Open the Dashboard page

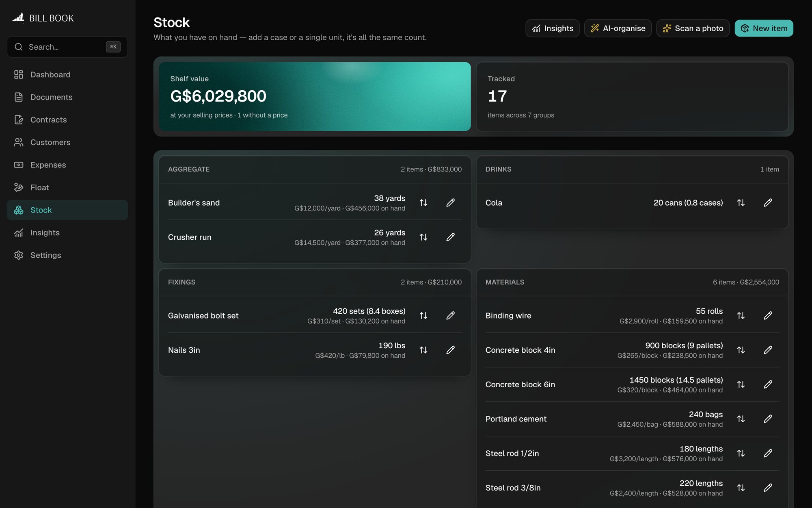tap(67, 75)
